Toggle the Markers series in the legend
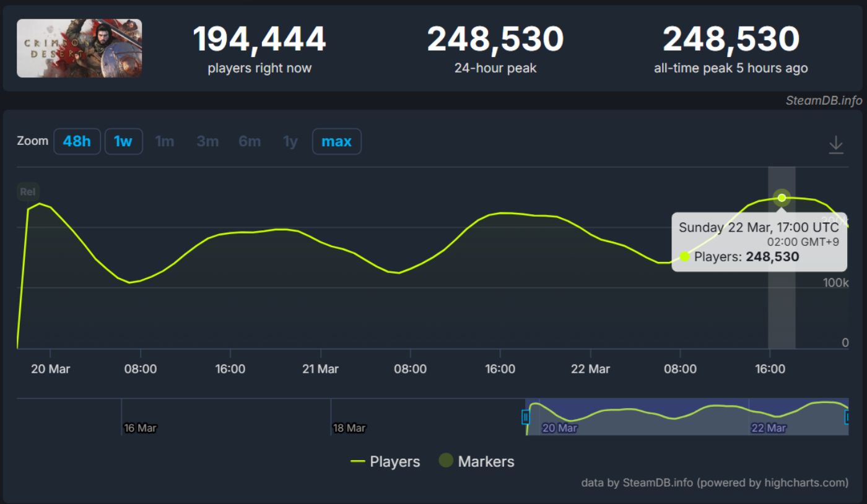The height and width of the screenshot is (504, 867). pos(476,462)
